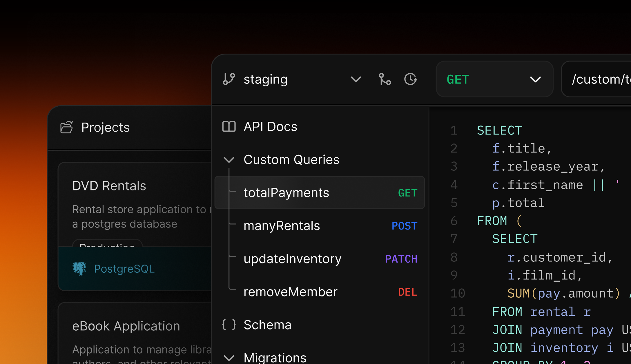Image resolution: width=631 pixels, height=364 pixels.
Task: Click the git branch icon beside staging
Action: [229, 79]
